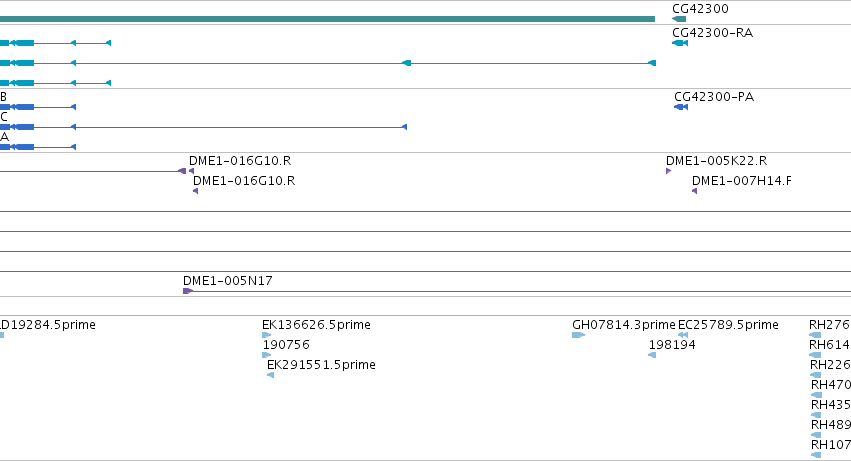Click the C transcript's end arrow

(404, 127)
